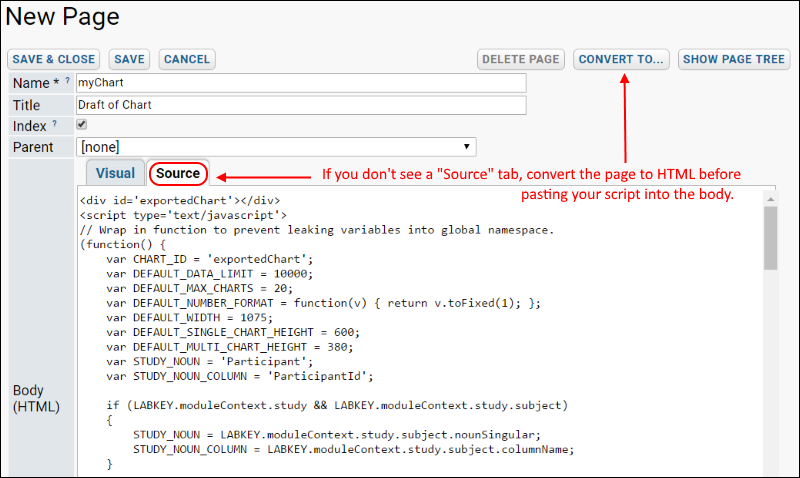Switch to the Visual tab
The width and height of the screenshot is (800, 478).
115,173
